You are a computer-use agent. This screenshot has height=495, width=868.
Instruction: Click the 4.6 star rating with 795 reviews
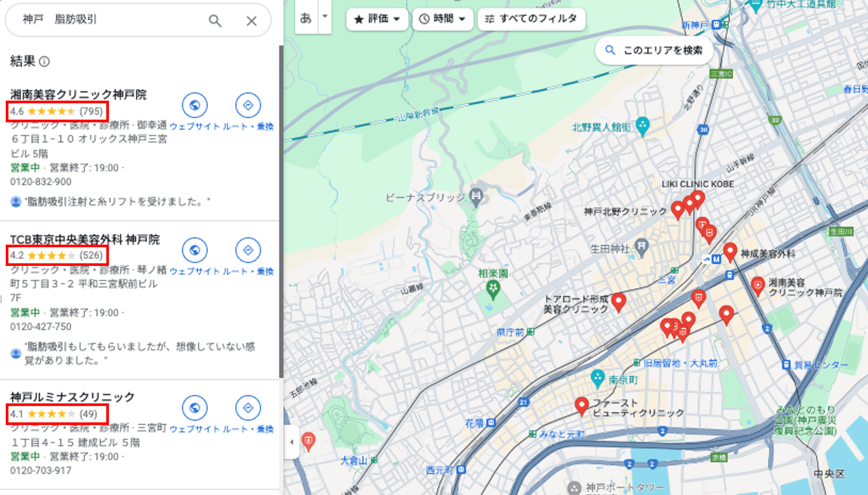pyautogui.click(x=57, y=111)
